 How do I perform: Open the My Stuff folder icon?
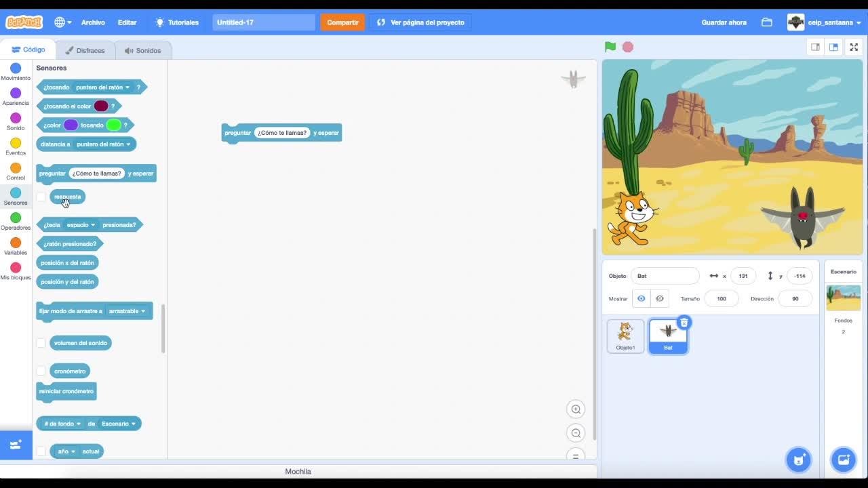767,22
